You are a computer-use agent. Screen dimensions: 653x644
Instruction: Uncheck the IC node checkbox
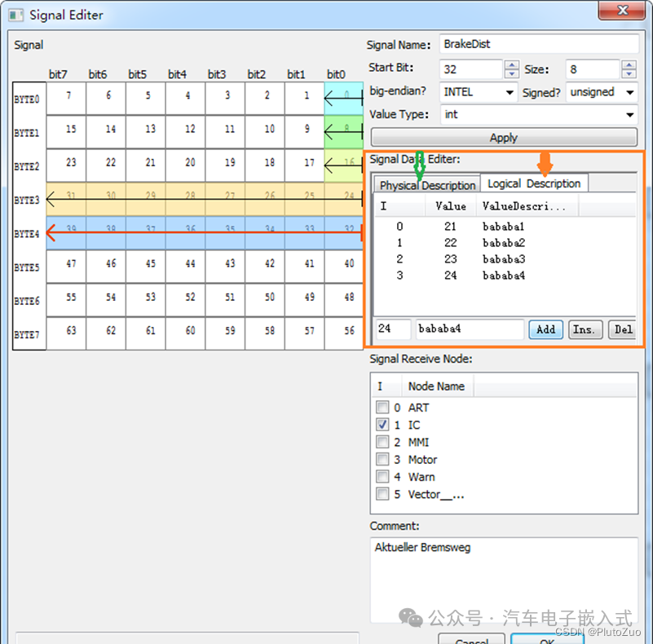pyautogui.click(x=382, y=425)
